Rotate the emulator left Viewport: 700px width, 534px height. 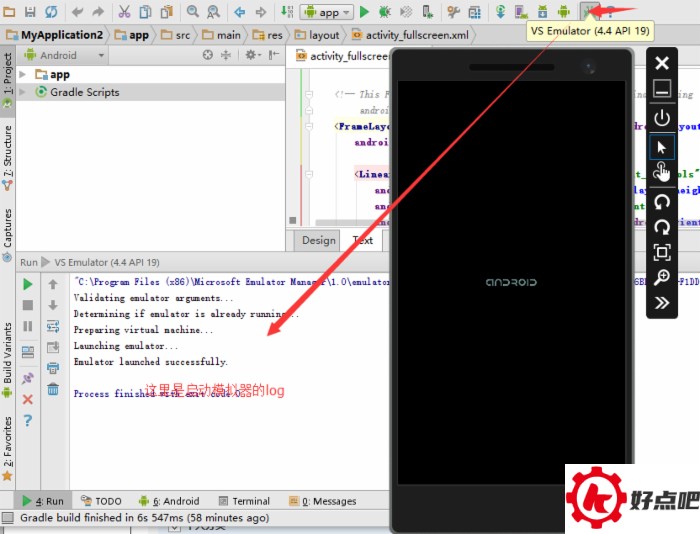(661, 201)
